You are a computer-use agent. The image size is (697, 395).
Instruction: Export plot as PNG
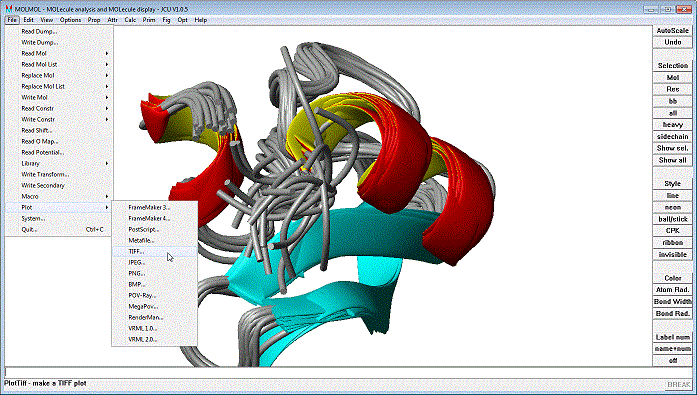154,274
